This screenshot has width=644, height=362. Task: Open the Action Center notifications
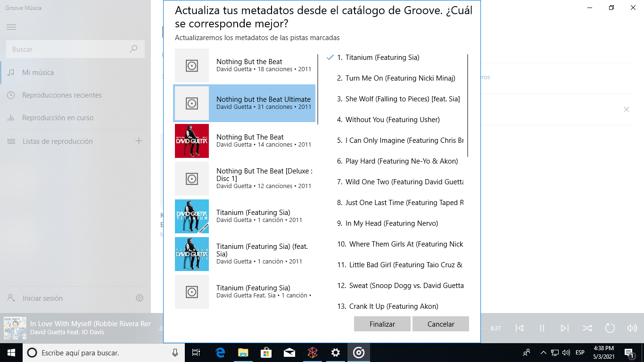(x=629, y=353)
